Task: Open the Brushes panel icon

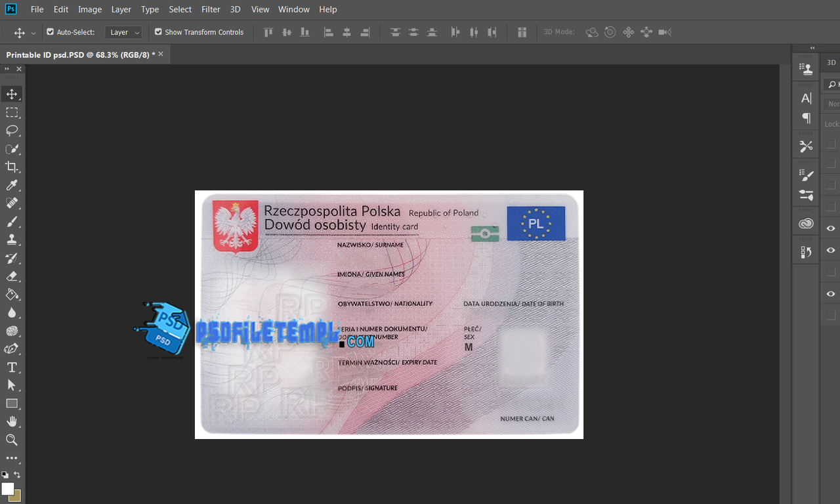Action: pos(807,195)
